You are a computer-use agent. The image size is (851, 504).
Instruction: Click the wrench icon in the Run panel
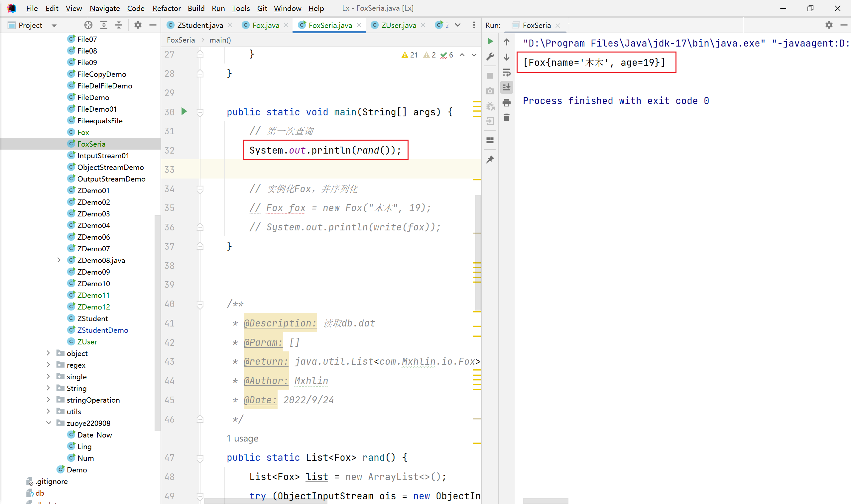pyautogui.click(x=490, y=57)
